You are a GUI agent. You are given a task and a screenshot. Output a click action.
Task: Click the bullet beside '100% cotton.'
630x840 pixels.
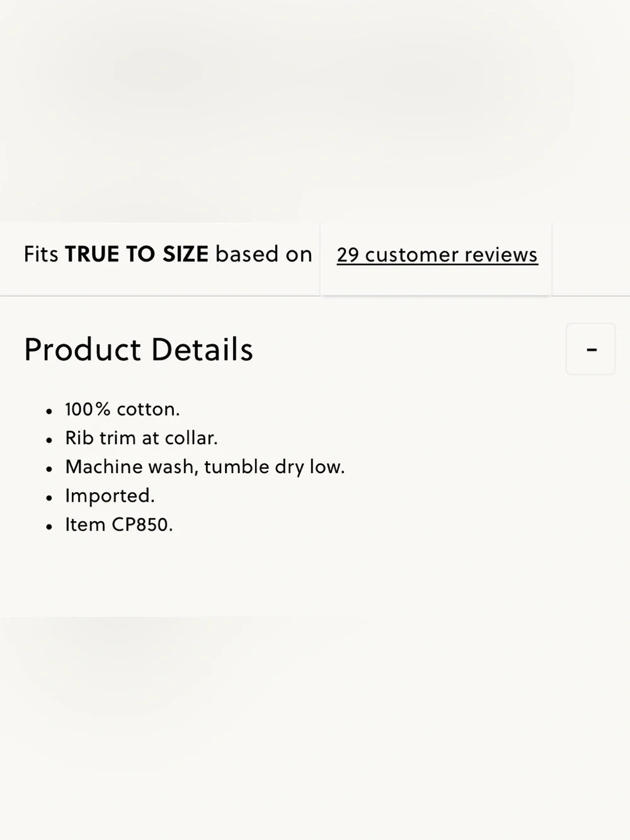(49, 411)
